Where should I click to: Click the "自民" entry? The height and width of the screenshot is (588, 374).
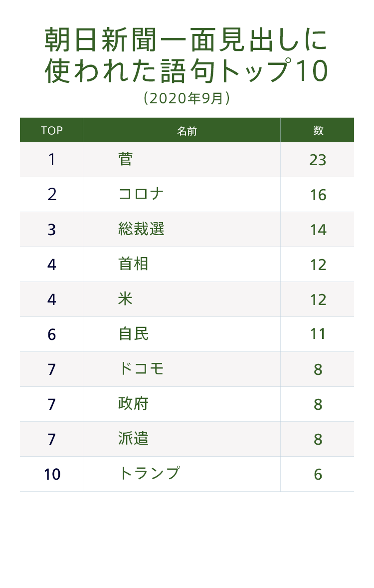point(133,334)
